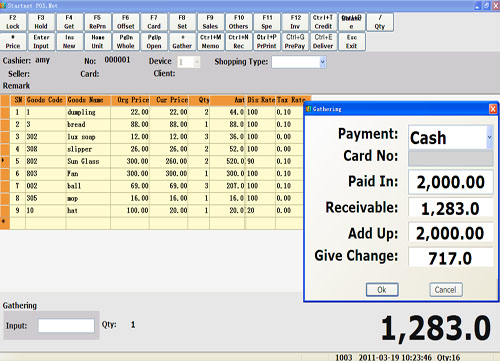Click the F2 Lock toolbar button
Viewport: 500px width, 361px height.
13,22
